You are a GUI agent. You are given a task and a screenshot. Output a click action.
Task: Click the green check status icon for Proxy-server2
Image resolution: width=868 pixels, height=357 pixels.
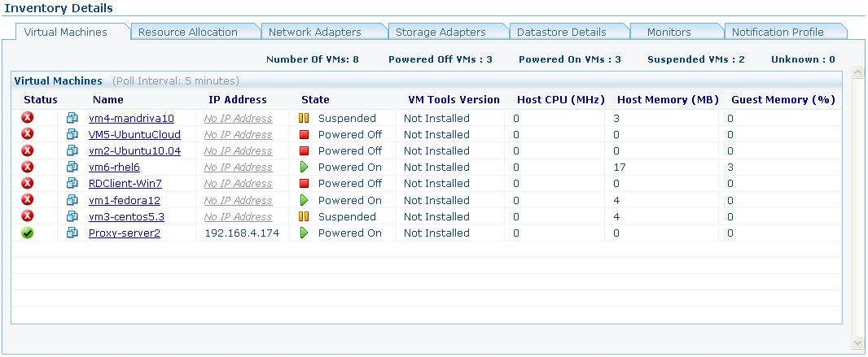(28, 233)
